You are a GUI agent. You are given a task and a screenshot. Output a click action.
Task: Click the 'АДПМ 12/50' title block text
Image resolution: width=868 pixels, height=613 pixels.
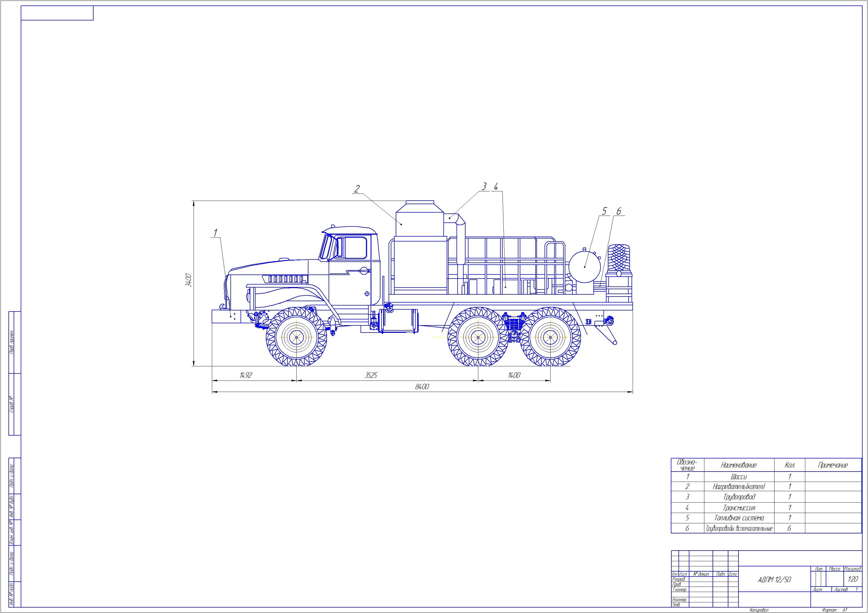click(774, 580)
